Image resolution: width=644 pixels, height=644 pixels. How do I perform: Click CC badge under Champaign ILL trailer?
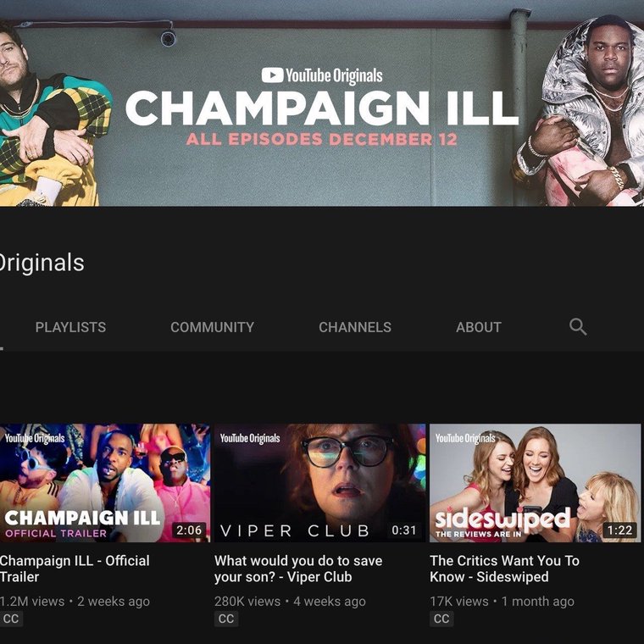pos(11,619)
